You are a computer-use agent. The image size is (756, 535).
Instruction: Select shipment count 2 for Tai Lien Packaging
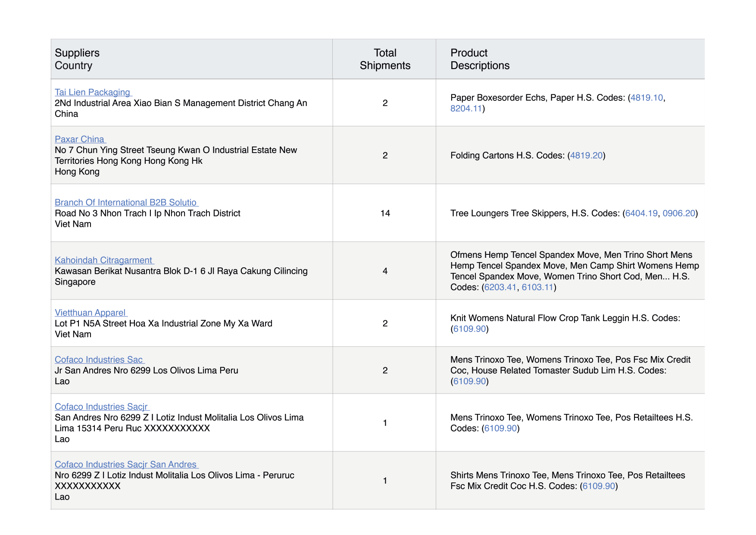click(x=385, y=103)
